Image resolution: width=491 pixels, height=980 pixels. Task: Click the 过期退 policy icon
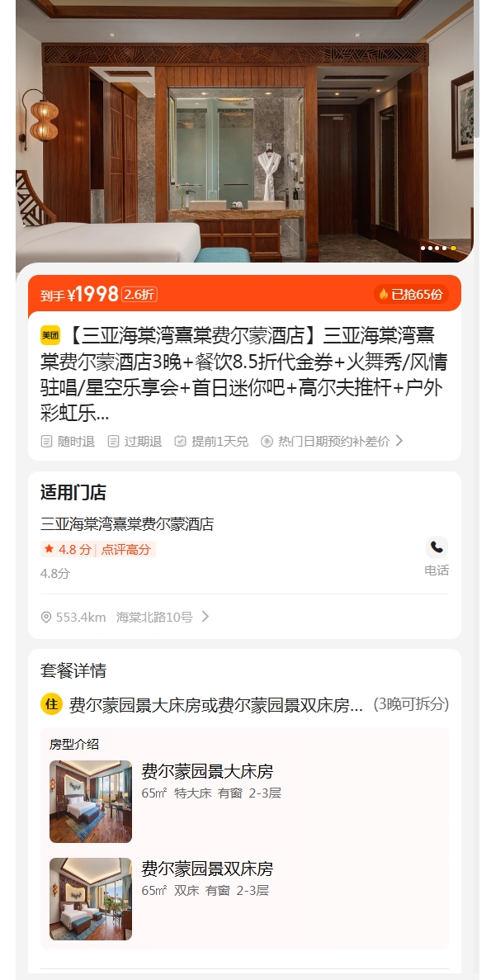[113, 441]
